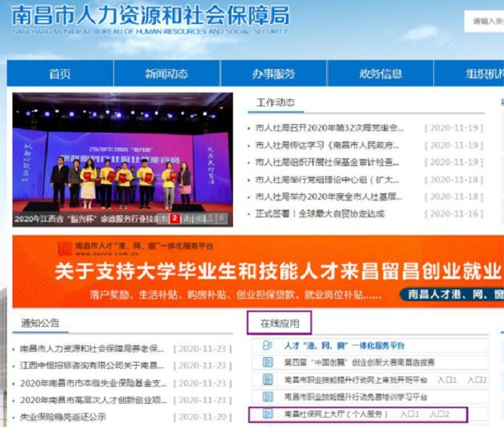Screen dimensions: 504x427
Task: Open the 通知公告 section heading
Action: click(x=40, y=323)
